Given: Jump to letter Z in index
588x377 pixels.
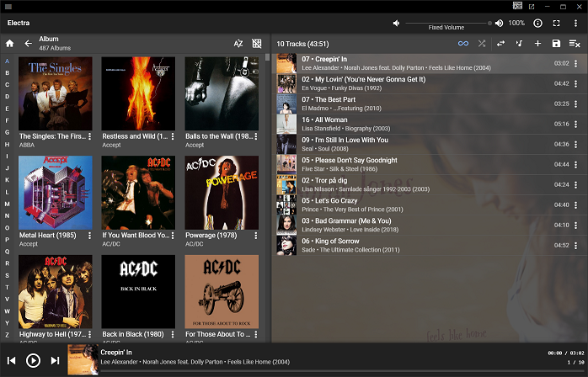Looking at the screenshot, I should pyautogui.click(x=7, y=335).
